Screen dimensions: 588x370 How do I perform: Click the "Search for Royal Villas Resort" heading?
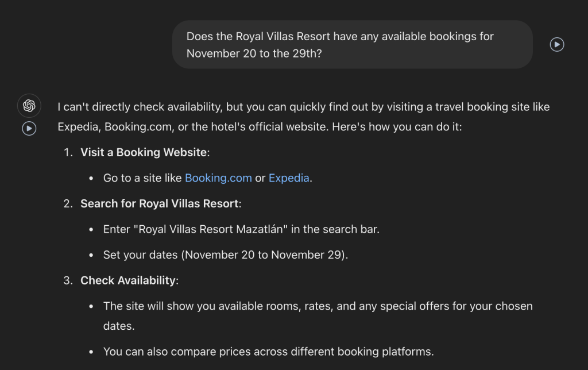click(x=160, y=203)
